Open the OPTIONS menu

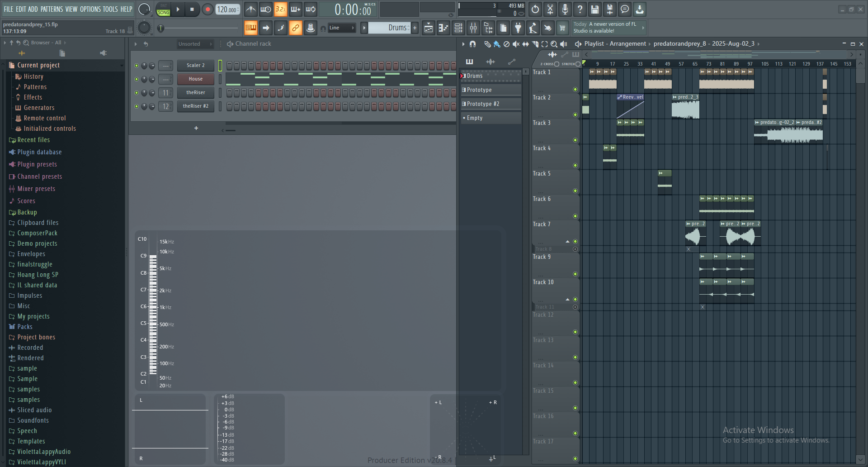point(90,9)
